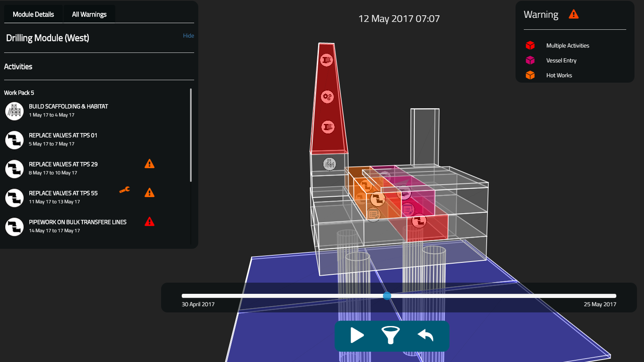Click orange warning triangle for TPS 29
The width and height of the screenshot is (644, 362).
coord(150,164)
